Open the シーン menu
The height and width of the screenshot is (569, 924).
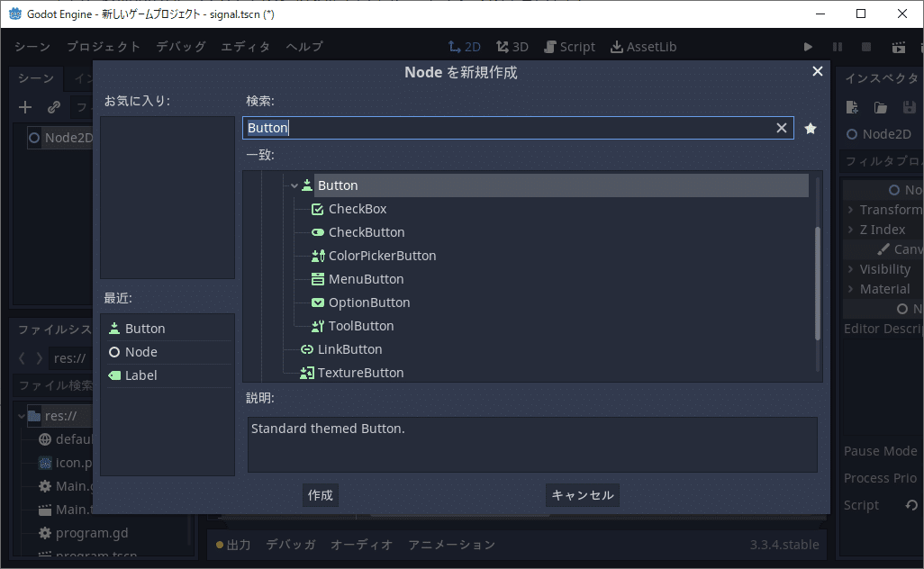point(32,47)
